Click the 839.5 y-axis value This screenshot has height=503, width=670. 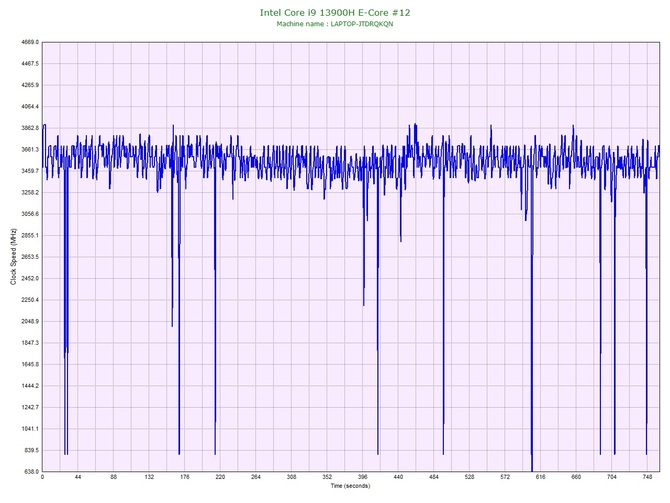click(31, 450)
